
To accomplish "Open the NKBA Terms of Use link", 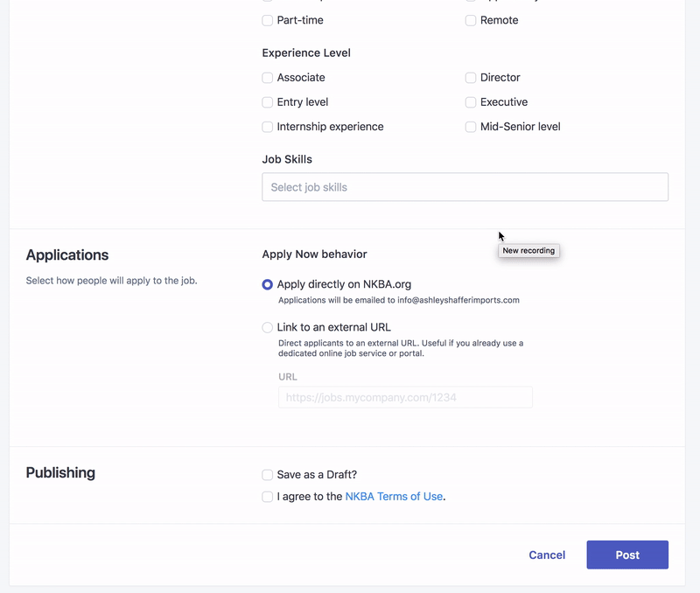I will (394, 497).
